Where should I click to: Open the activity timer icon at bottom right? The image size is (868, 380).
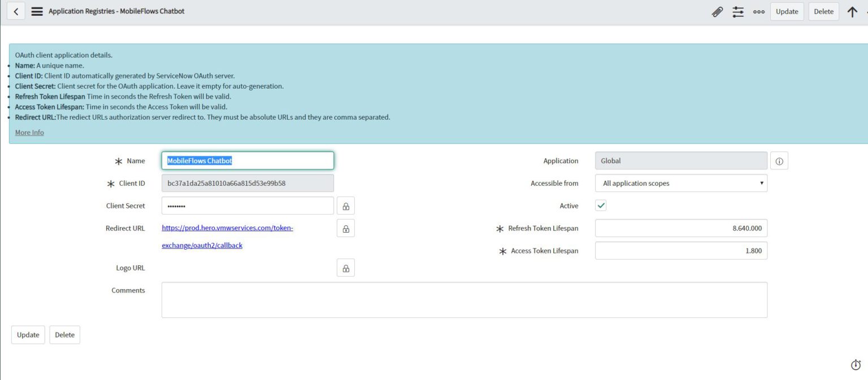pos(855,365)
